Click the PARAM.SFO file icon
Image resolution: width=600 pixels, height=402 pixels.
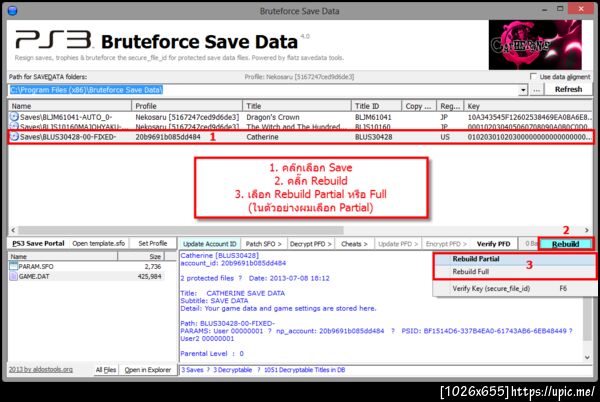point(14,266)
